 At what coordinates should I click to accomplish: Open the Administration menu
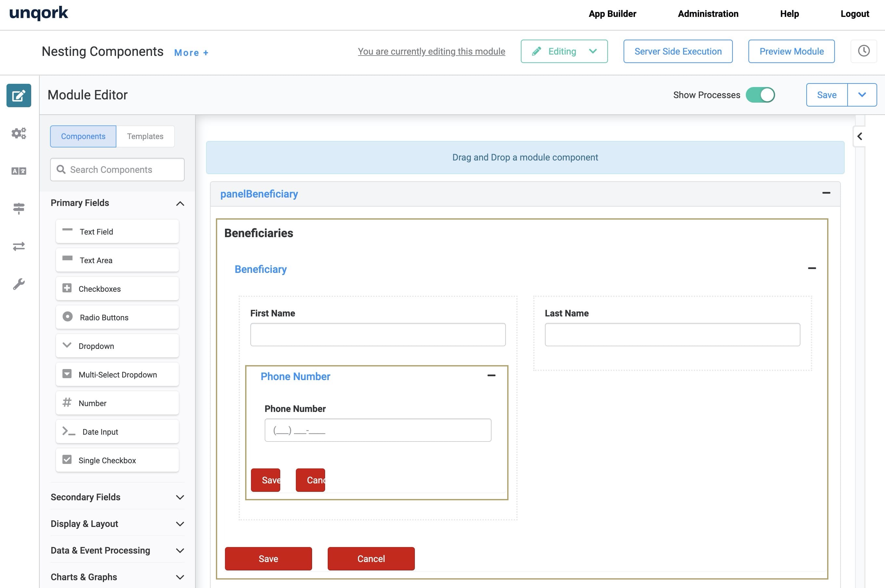[x=708, y=14]
